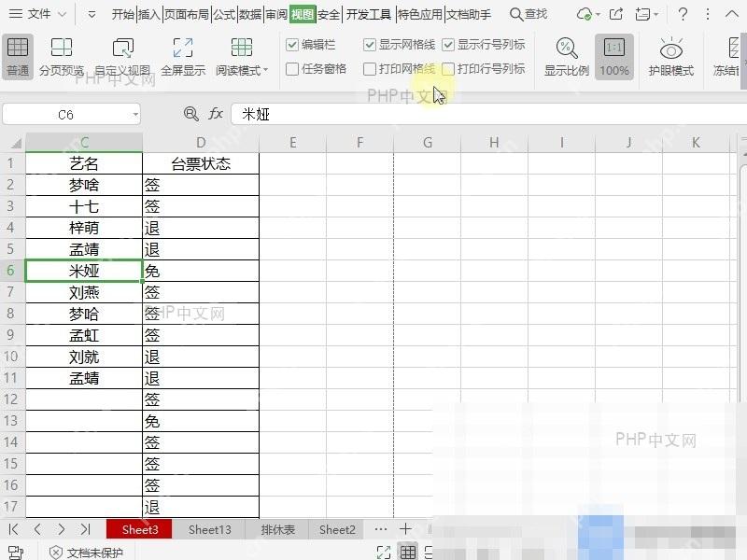Viewport: 747px width, 560px height.
Task: Set zoom to 100% button
Action: coord(614,57)
